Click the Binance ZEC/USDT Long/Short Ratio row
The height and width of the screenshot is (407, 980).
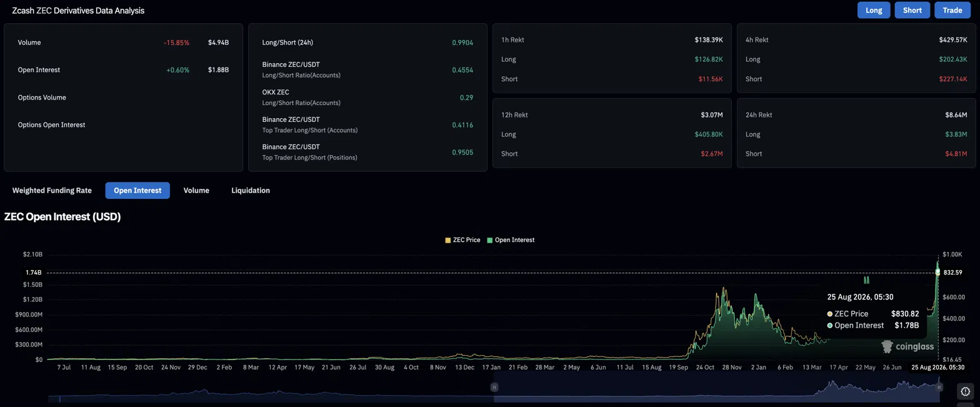tap(367, 70)
